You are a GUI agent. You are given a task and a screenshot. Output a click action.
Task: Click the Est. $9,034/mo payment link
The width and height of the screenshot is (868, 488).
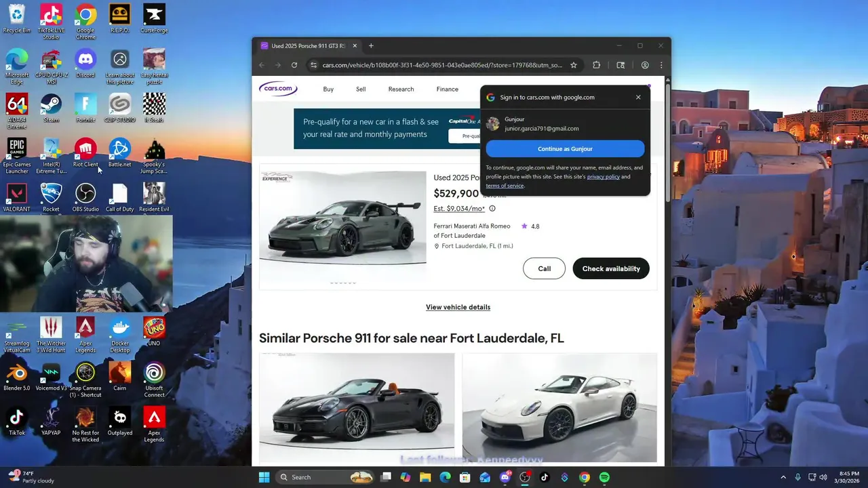(459, 209)
